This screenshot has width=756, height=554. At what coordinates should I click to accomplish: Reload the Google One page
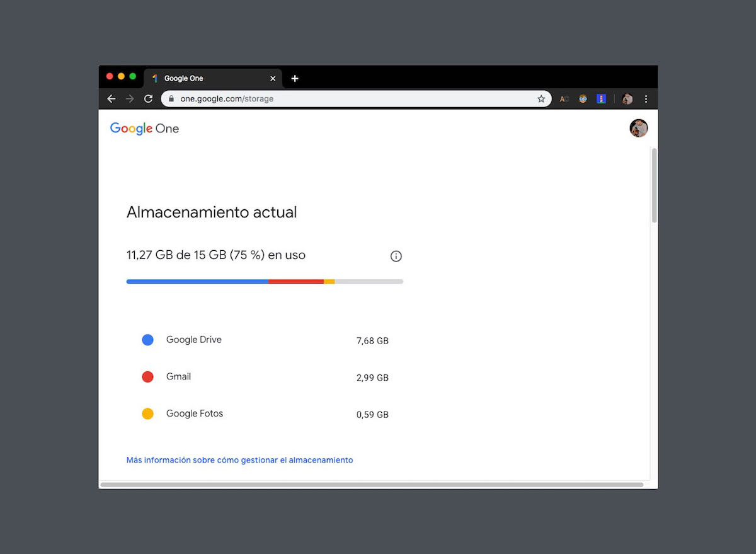(x=148, y=99)
